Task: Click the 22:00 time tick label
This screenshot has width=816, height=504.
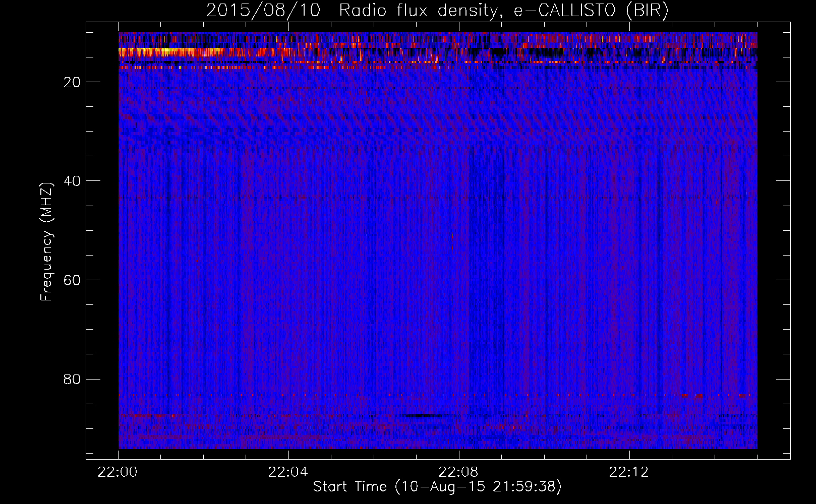Action: click(118, 472)
